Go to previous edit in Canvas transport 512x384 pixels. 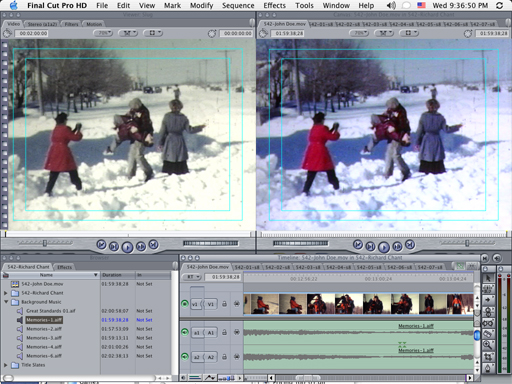coord(358,245)
